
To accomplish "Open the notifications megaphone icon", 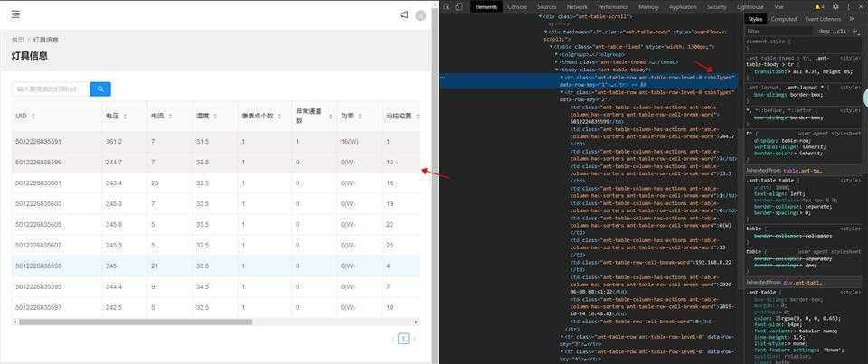I will click(x=404, y=15).
